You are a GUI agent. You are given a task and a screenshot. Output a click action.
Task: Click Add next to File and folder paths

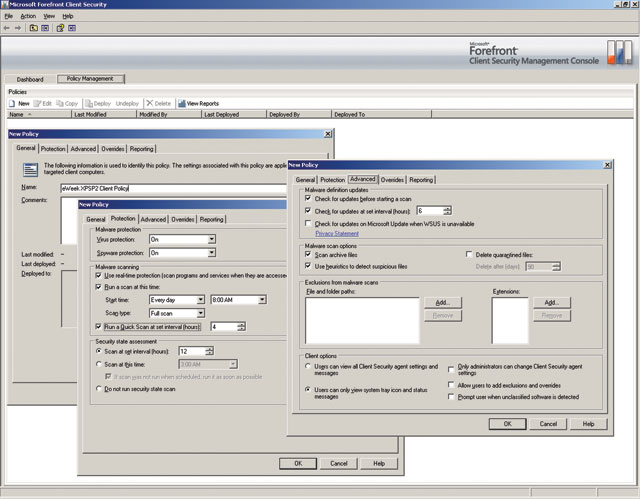[x=443, y=302]
